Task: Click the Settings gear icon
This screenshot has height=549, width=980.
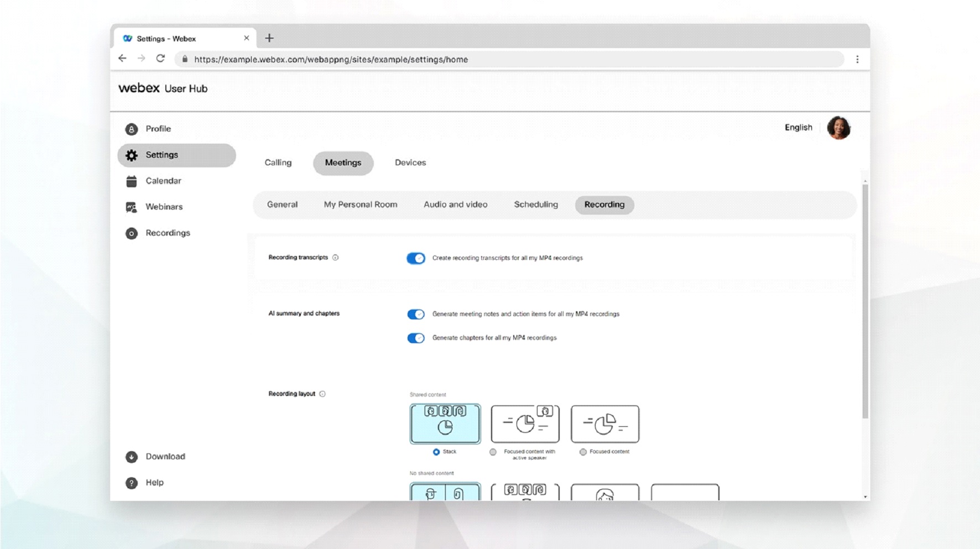Action: click(x=131, y=155)
